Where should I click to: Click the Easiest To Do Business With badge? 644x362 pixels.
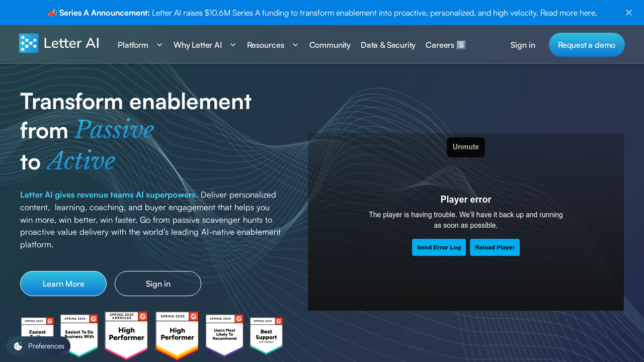coord(79,334)
